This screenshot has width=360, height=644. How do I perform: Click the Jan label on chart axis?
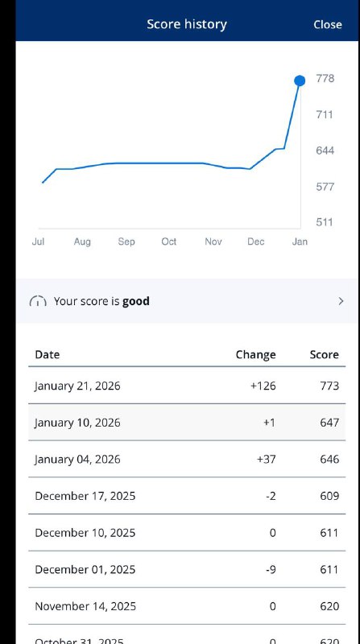click(x=300, y=242)
